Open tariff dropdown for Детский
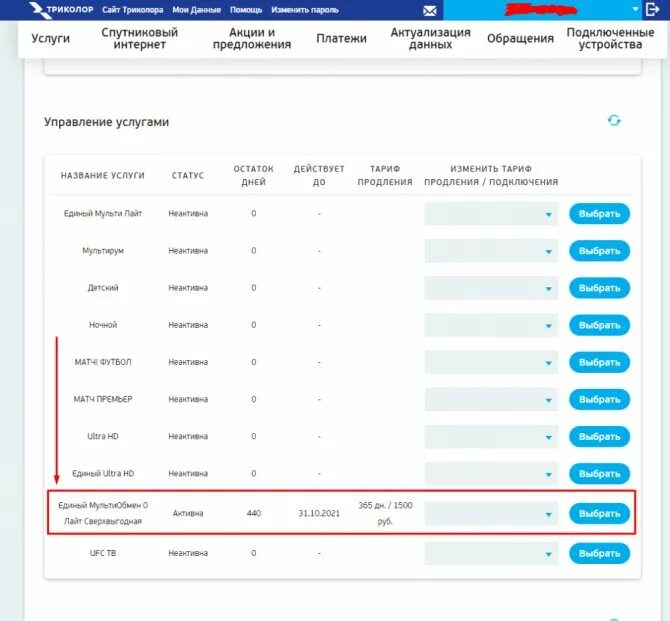 click(x=491, y=288)
